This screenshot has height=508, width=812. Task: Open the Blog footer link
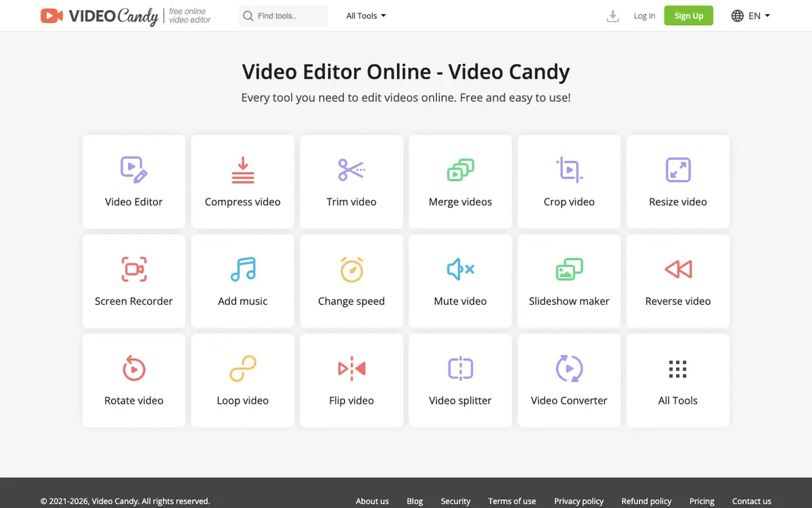coord(415,501)
